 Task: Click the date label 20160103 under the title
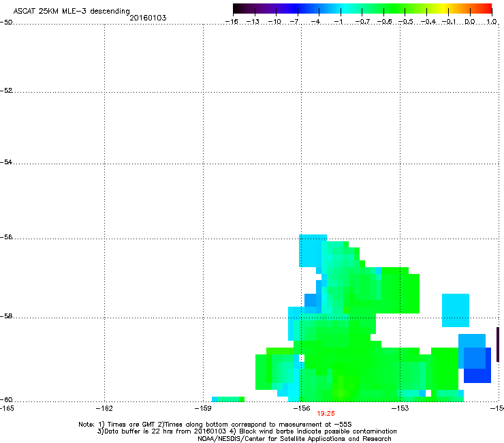click(148, 18)
